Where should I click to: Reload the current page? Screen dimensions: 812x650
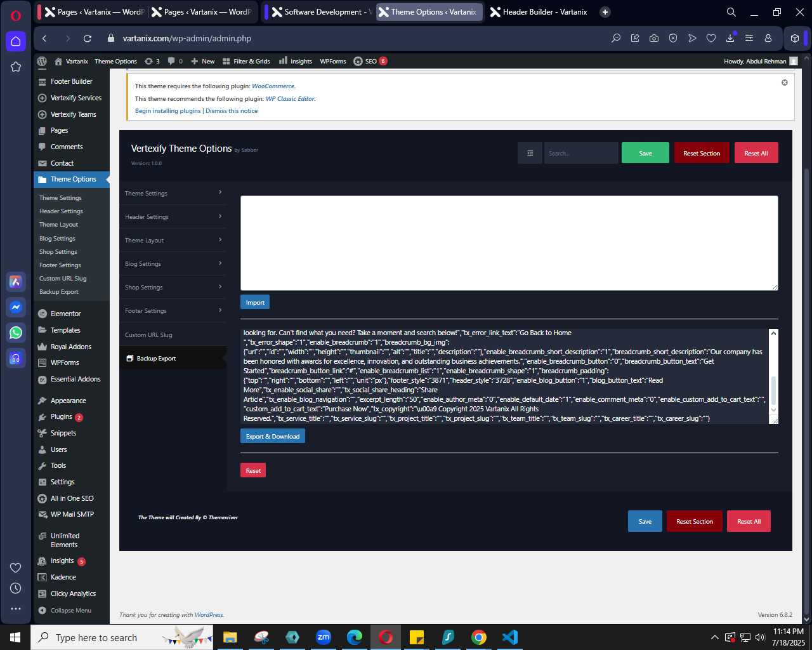pyautogui.click(x=88, y=39)
